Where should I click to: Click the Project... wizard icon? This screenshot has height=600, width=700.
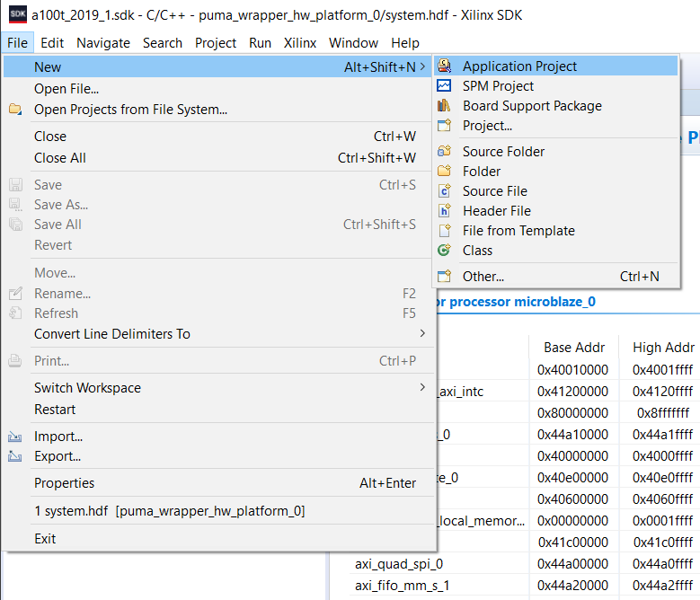pos(444,126)
